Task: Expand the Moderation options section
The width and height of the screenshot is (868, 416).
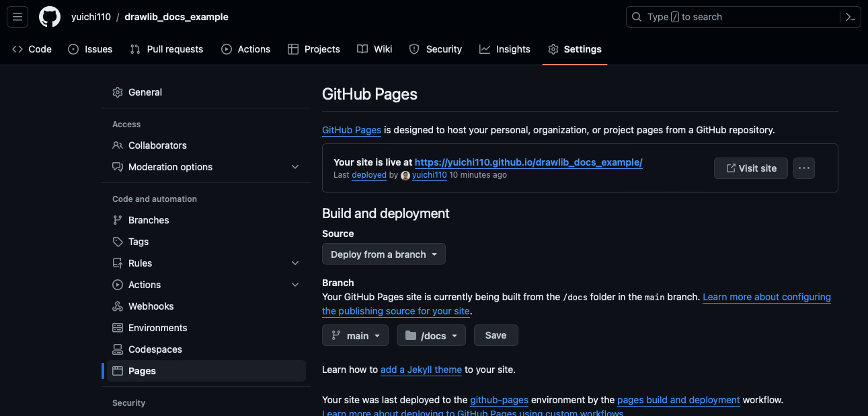Action: click(x=295, y=167)
